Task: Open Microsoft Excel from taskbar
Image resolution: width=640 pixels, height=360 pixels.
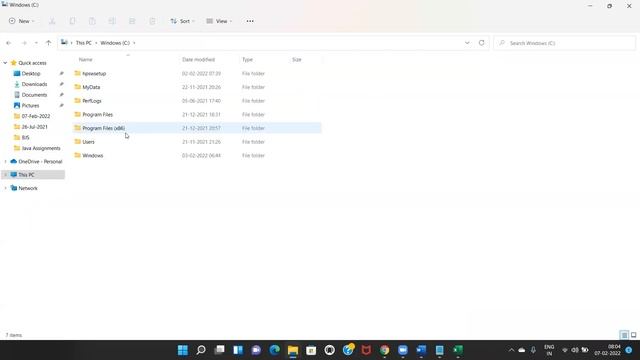Action: [458, 350]
